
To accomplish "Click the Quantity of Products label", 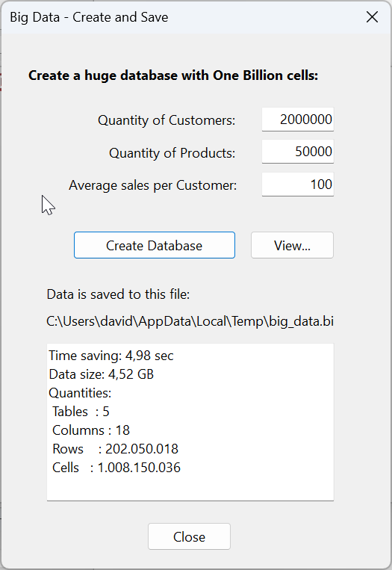I will (x=172, y=152).
